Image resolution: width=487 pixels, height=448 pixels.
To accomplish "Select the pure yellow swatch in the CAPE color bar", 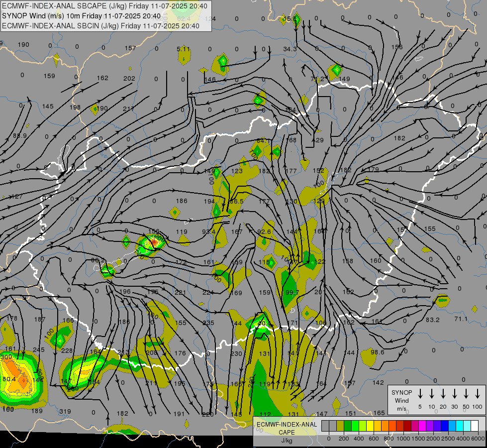I will (x=370, y=426).
